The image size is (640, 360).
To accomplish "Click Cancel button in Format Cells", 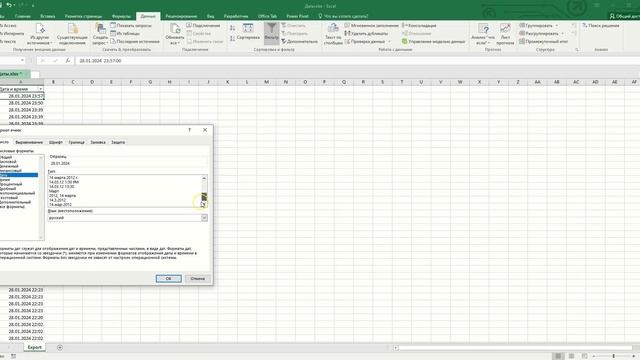I will [198, 278].
